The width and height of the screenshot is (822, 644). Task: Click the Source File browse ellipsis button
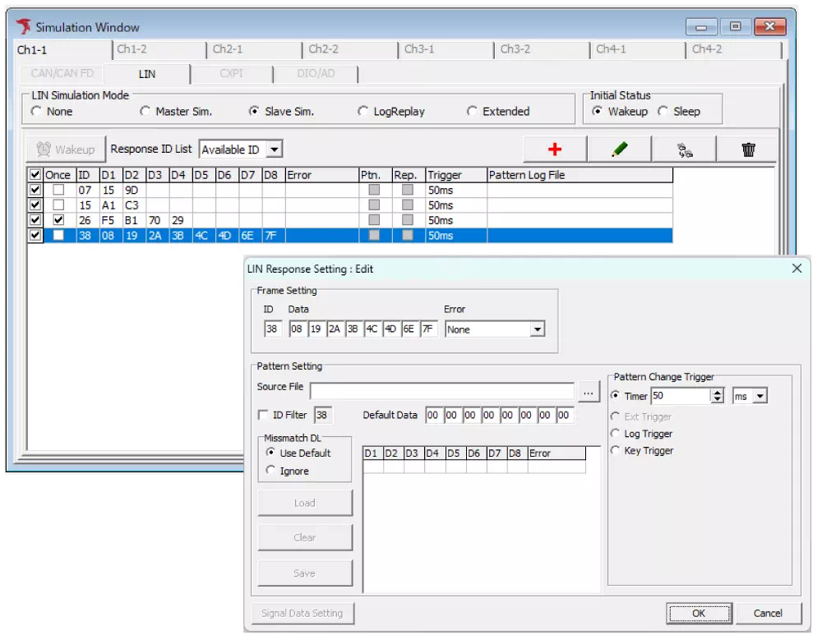(x=589, y=393)
